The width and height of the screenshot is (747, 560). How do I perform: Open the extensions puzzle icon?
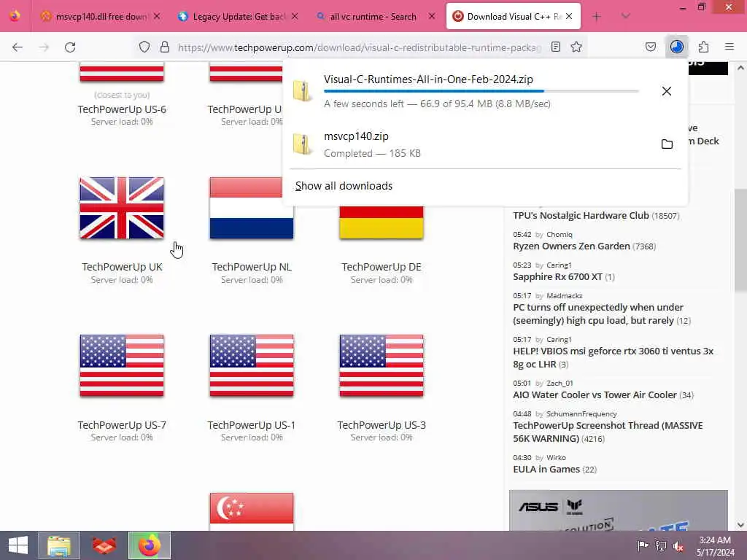click(x=703, y=47)
